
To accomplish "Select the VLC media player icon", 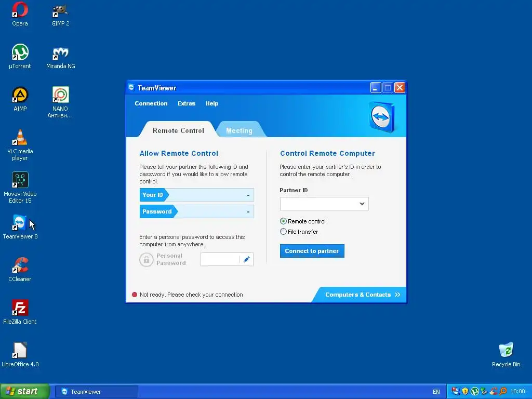I will 20,145.
